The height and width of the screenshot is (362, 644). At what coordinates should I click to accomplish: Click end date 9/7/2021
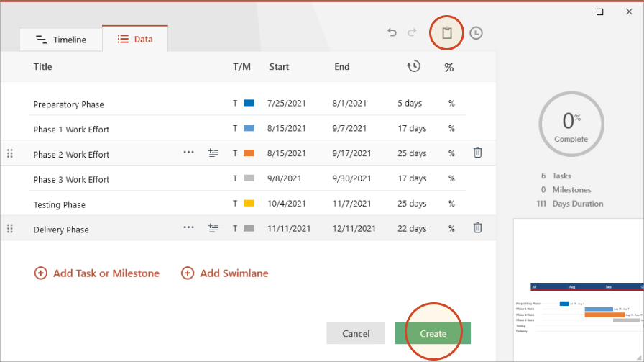point(349,128)
